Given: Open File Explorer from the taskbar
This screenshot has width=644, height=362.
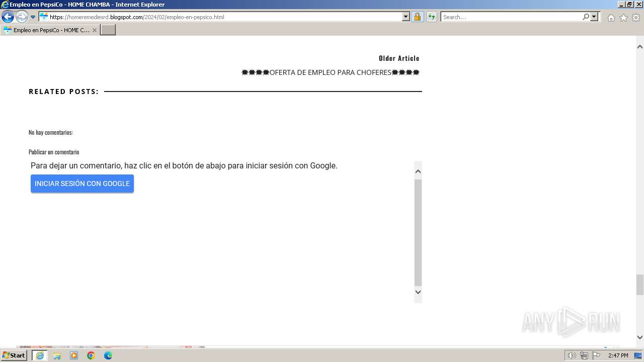Looking at the screenshot, I should [57, 355].
